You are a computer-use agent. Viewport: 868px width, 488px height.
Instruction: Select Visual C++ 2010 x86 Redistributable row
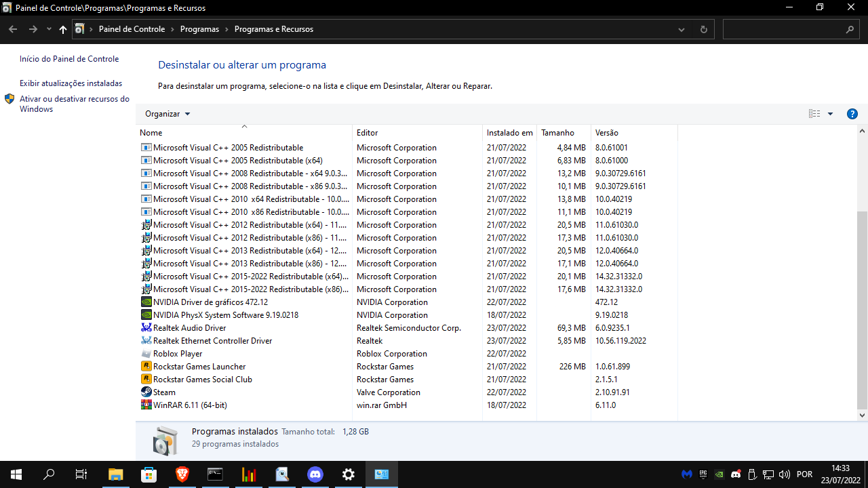coord(407,212)
